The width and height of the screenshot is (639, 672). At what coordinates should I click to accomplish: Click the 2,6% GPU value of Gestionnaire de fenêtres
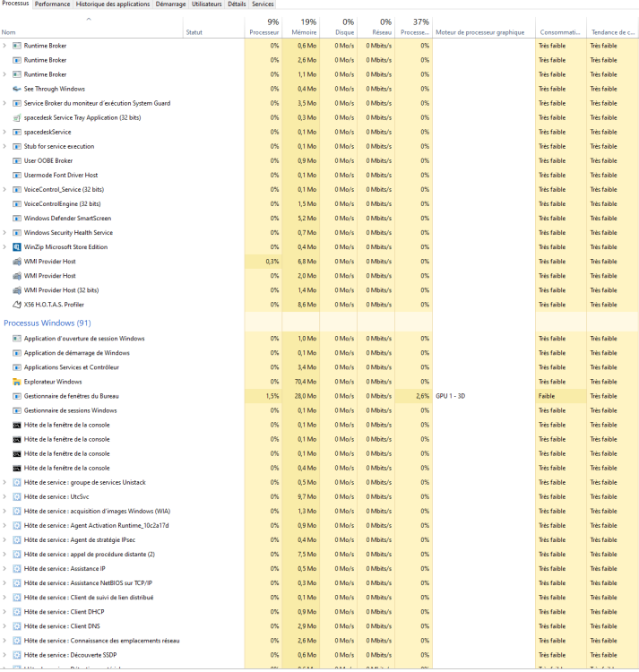(423, 396)
